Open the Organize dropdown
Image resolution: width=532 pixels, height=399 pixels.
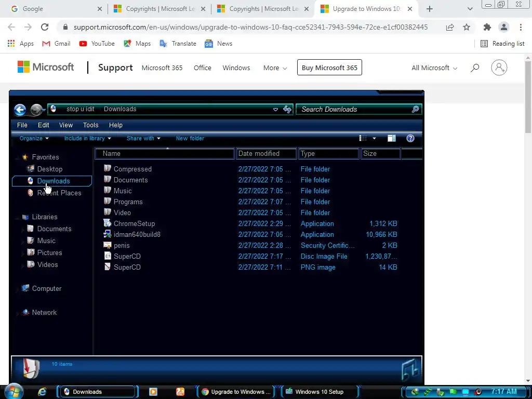[x=34, y=138]
